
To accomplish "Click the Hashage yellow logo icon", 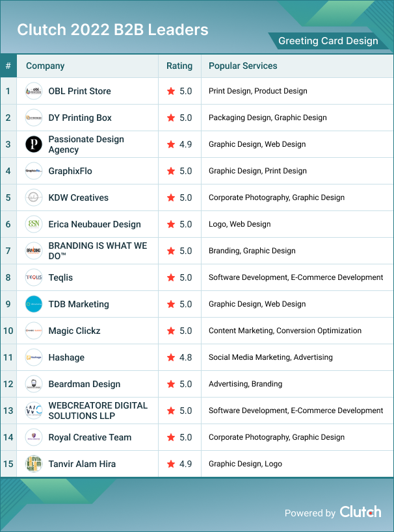I will [x=34, y=357].
